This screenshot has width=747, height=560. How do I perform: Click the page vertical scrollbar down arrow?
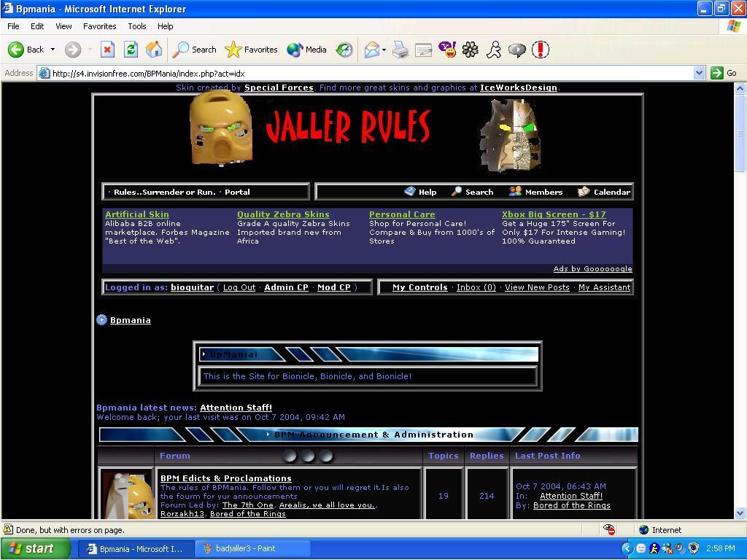click(x=740, y=513)
